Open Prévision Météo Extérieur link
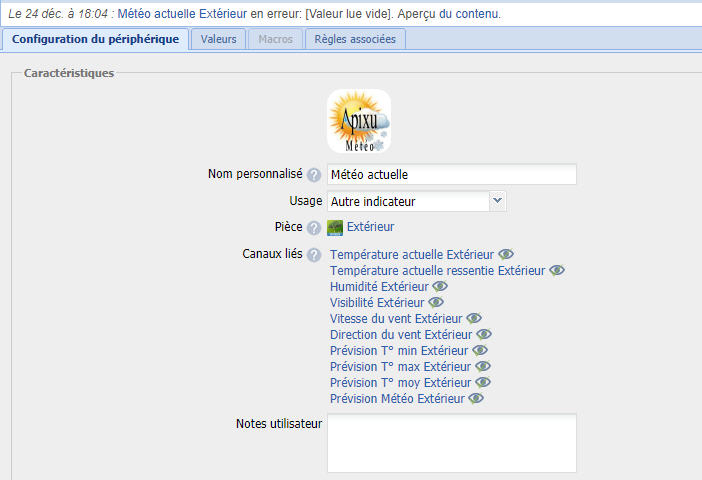 point(397,399)
